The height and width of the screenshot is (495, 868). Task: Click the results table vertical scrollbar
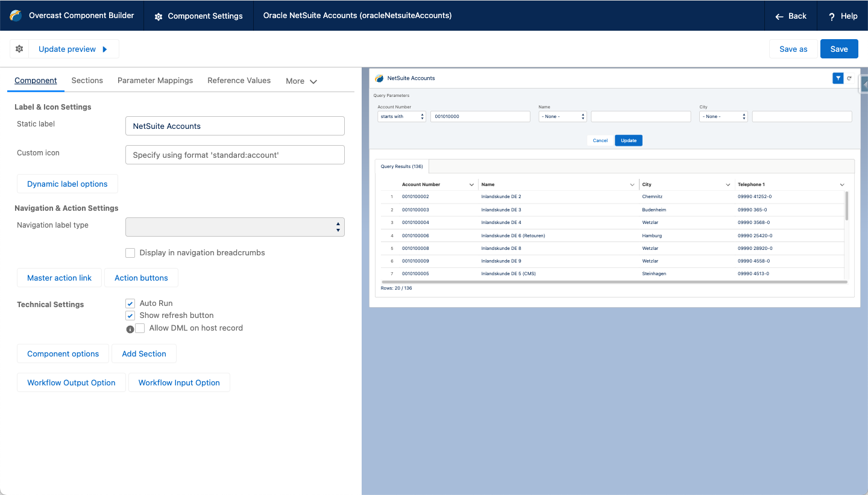[x=846, y=206]
